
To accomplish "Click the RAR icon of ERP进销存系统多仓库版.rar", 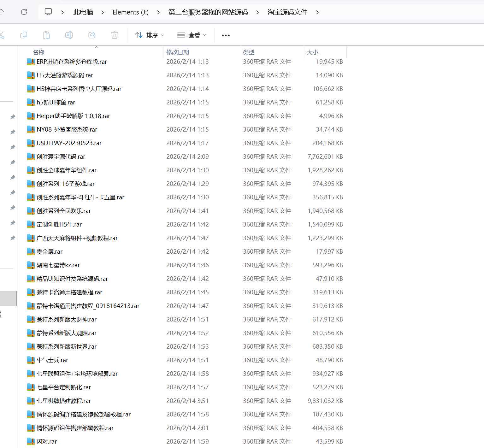I will (x=31, y=62).
